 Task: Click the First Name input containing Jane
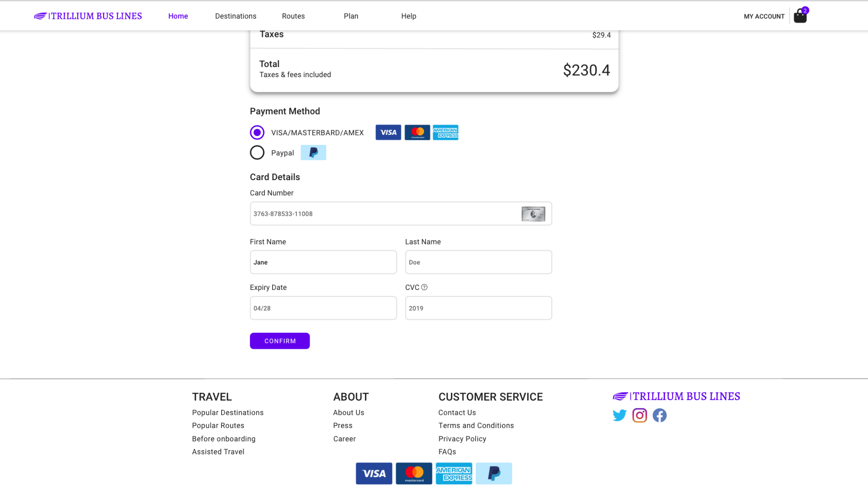323,262
